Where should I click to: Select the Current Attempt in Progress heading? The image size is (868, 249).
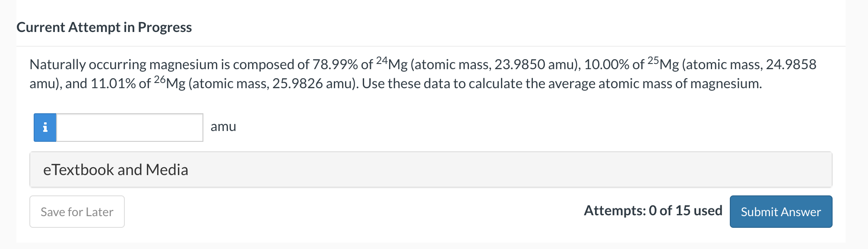coord(104,27)
